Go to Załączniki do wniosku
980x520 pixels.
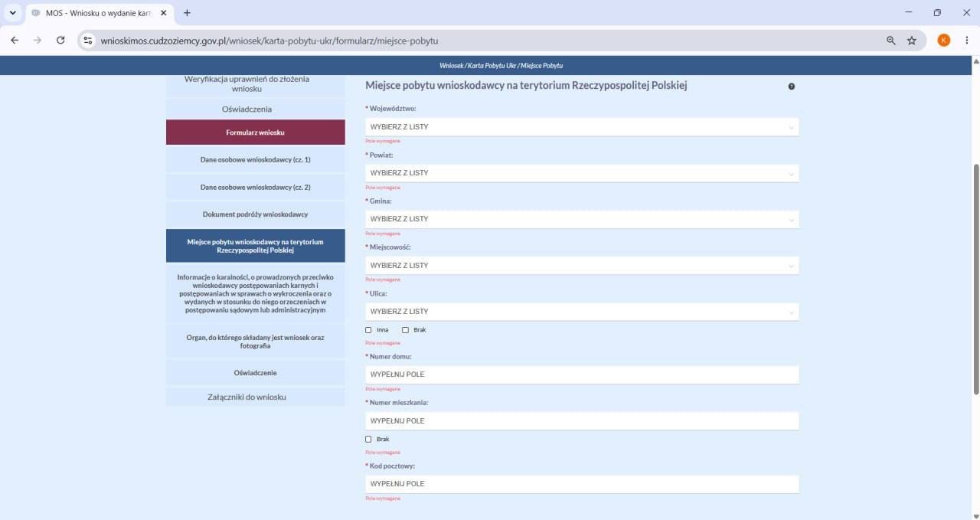coord(256,397)
